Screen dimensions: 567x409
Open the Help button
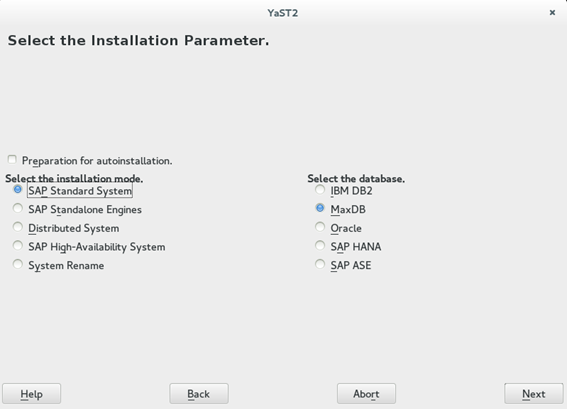31,393
